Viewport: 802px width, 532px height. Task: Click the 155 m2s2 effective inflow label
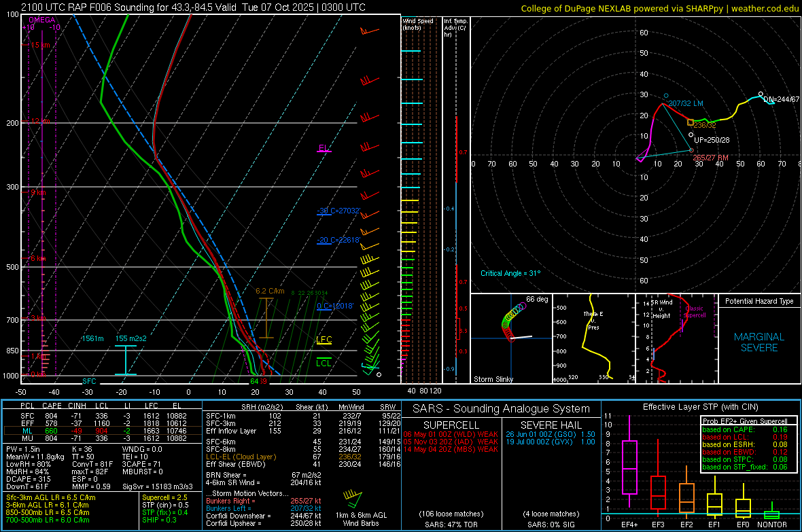131,338
